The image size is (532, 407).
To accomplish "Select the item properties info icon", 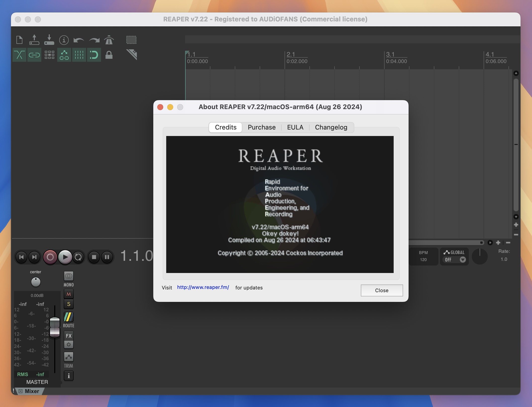I will coord(64,39).
